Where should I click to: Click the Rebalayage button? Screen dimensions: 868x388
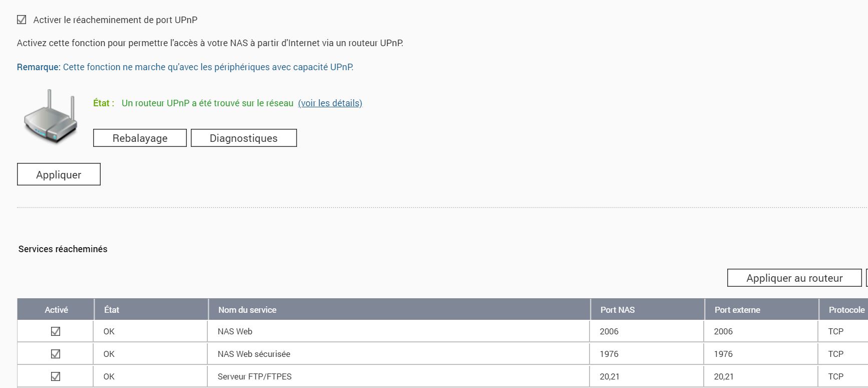click(140, 138)
